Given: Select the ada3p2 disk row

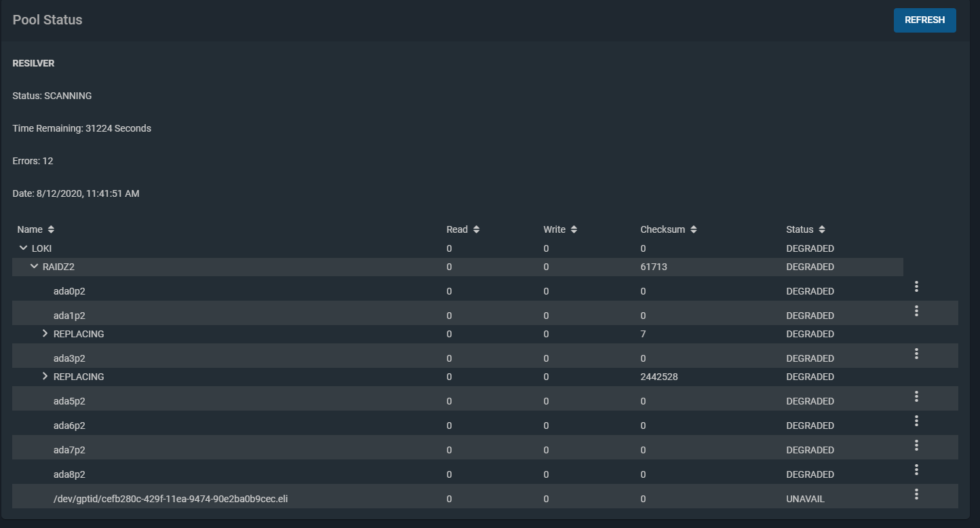Looking at the screenshot, I should [x=69, y=358].
